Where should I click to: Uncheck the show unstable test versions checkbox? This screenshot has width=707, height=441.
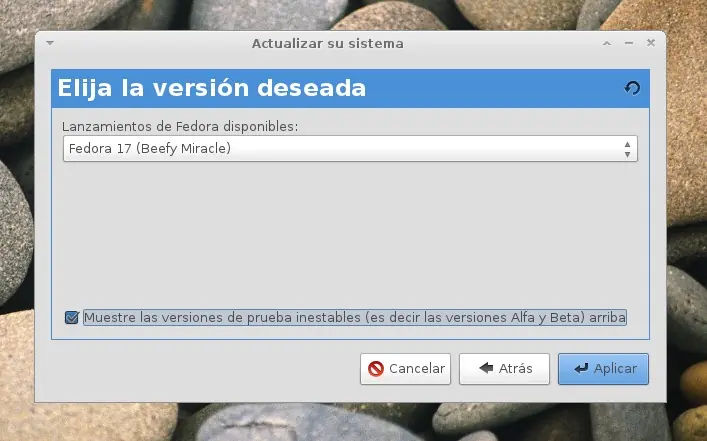72,317
